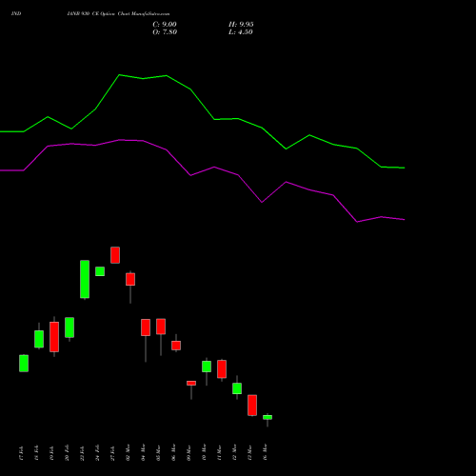Click the high value H: 9.95
Viewport: 476px width, 476px height.
click(241, 25)
